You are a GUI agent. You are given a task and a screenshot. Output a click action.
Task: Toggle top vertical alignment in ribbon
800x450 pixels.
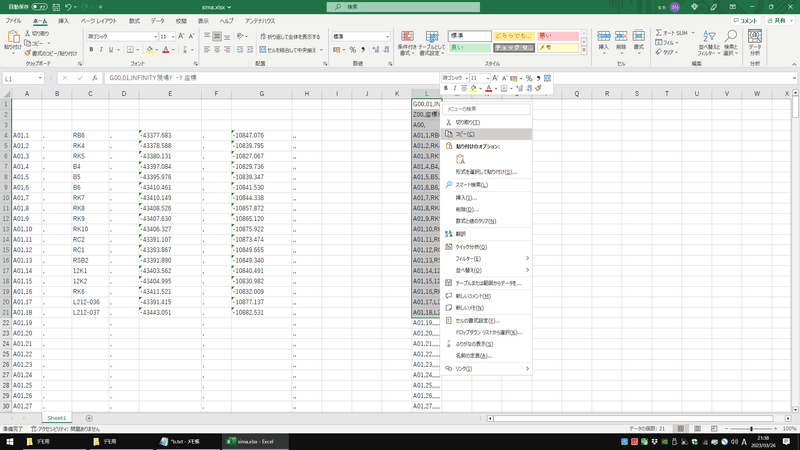tap(207, 36)
